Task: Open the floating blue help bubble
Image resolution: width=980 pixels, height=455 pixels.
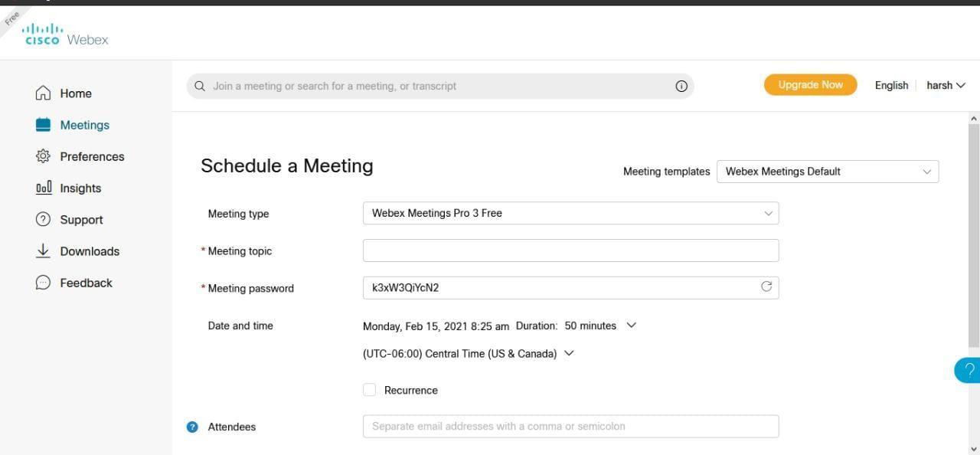Action: [968, 370]
